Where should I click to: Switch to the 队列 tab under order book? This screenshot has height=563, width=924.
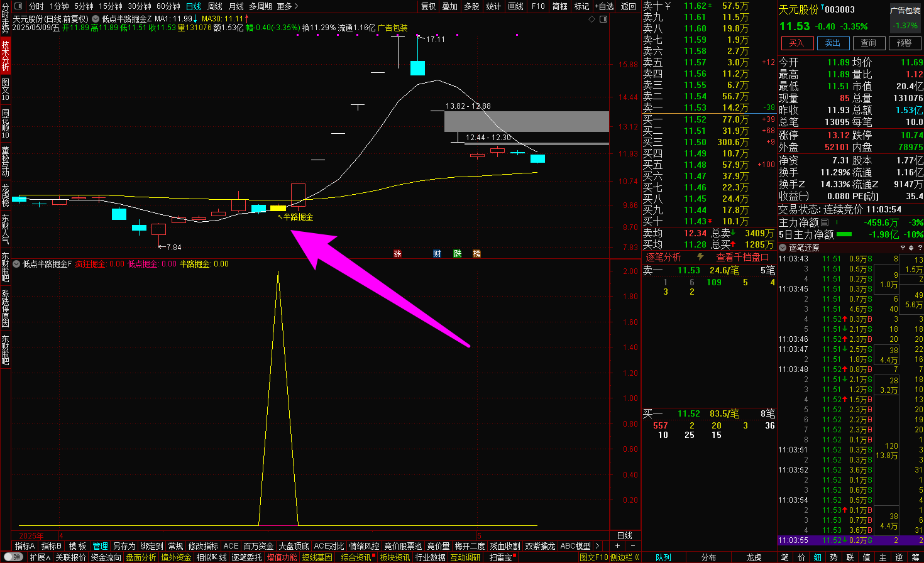pyautogui.click(x=663, y=557)
